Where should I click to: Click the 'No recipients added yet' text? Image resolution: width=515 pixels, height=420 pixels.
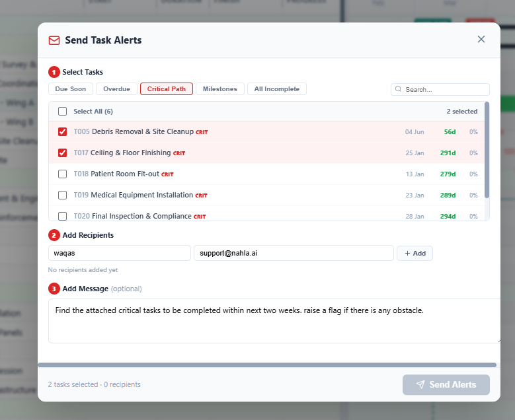83,269
